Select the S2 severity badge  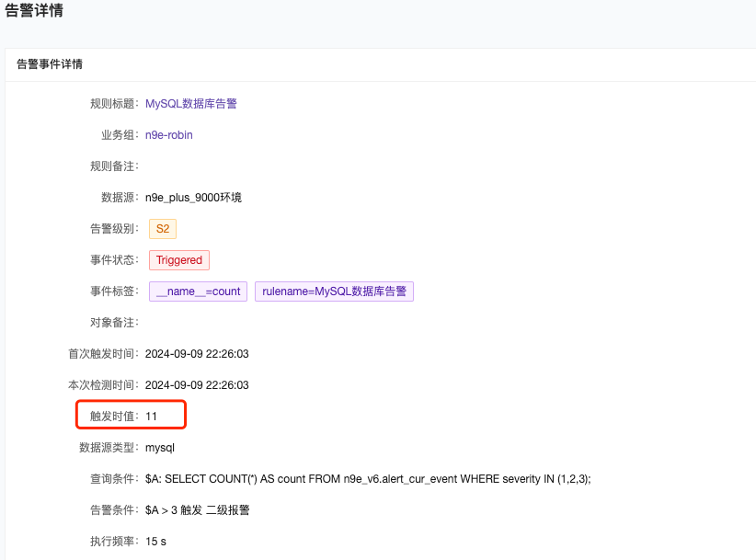(162, 228)
